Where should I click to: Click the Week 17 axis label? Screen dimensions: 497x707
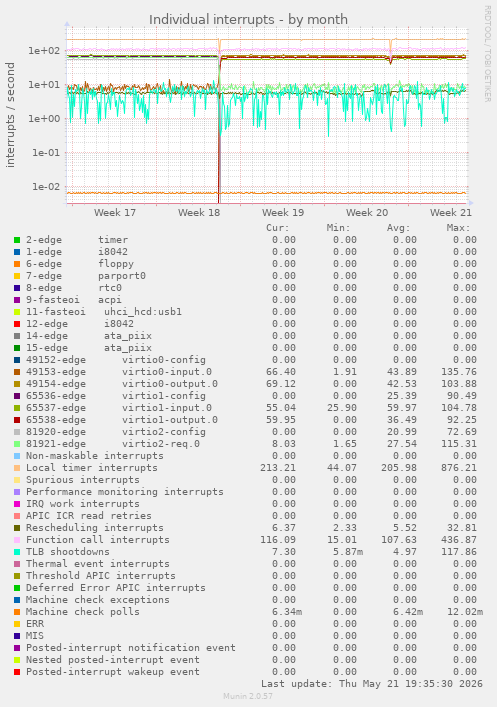pos(115,212)
